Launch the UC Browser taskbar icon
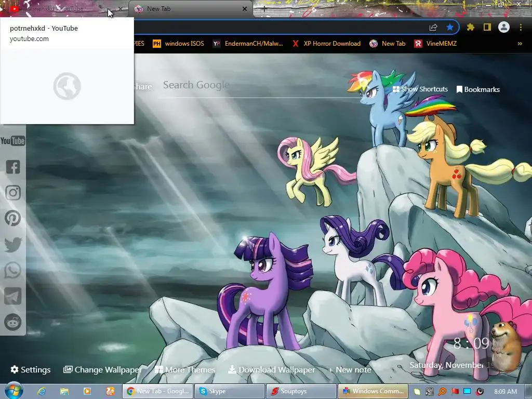Viewport: 532px width, 399px height. pyautogui.click(x=110, y=391)
